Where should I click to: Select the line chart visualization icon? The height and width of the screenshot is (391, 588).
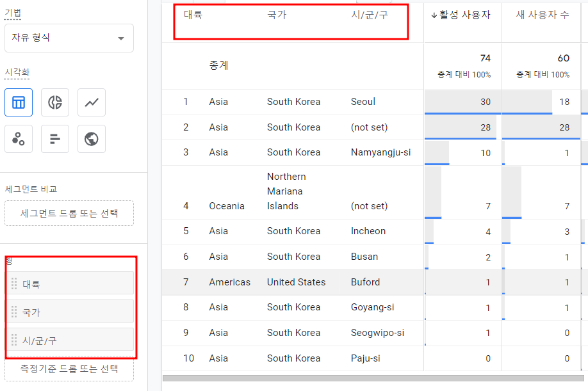(x=92, y=102)
